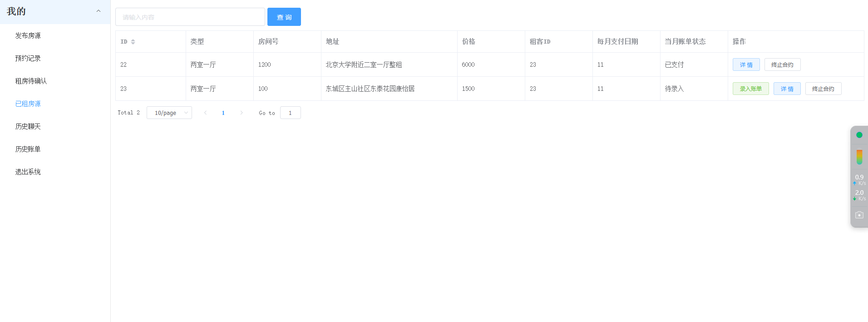This screenshot has width=868, height=322.
Task: Go to previous page arrow
Action: tap(205, 113)
